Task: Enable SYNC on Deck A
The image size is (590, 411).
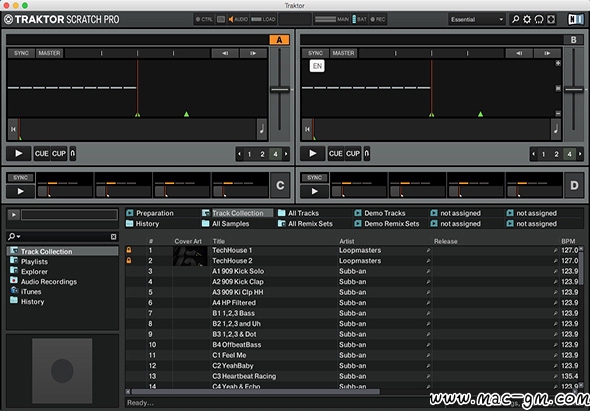Action: (x=21, y=53)
